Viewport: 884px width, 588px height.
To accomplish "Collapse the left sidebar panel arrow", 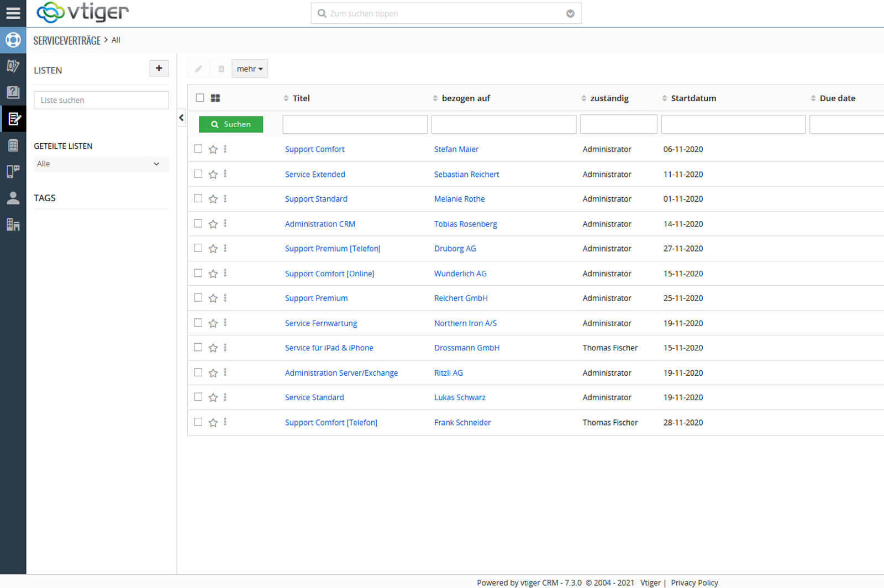I will tap(181, 118).
